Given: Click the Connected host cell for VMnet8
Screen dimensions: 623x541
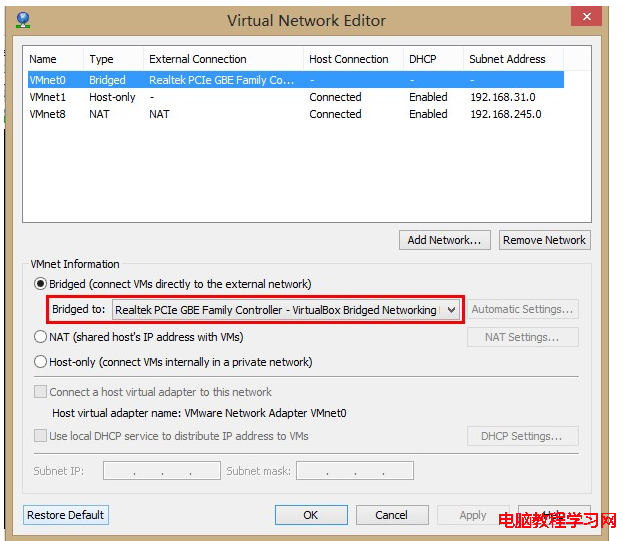Looking at the screenshot, I should pos(335,114).
